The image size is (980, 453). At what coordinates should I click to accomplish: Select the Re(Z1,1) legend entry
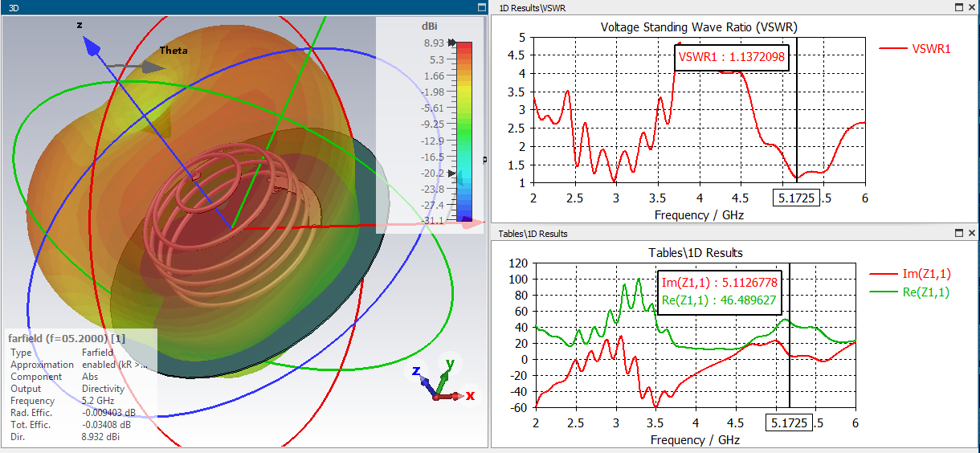911,292
